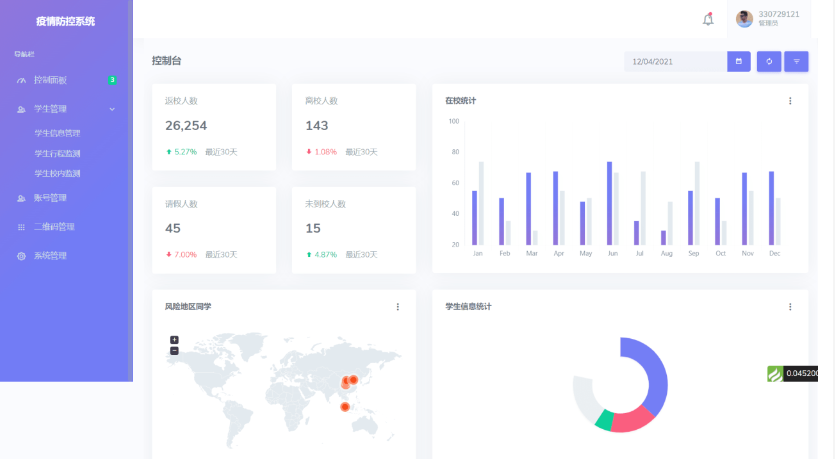Screen dimensions: 835x459
Task: Open the filter icon button
Action: [x=796, y=62]
